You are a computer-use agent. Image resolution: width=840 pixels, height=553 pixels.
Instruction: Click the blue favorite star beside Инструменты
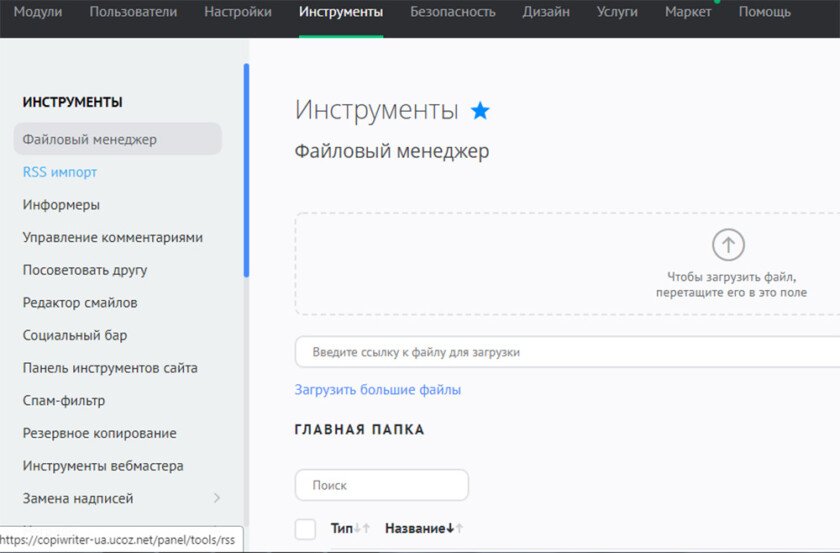tap(480, 111)
